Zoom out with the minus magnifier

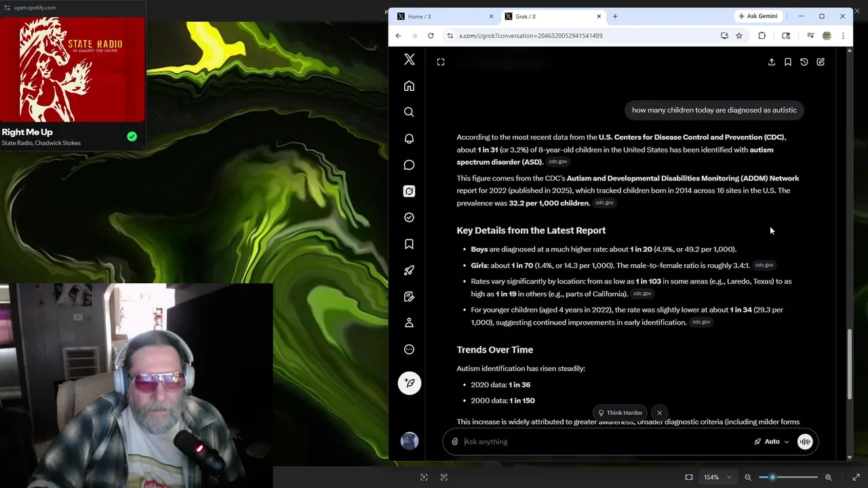(x=748, y=477)
